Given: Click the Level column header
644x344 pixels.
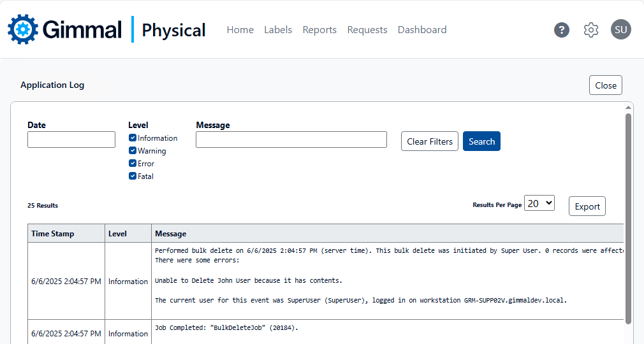Looking at the screenshot, I should (x=128, y=233).
